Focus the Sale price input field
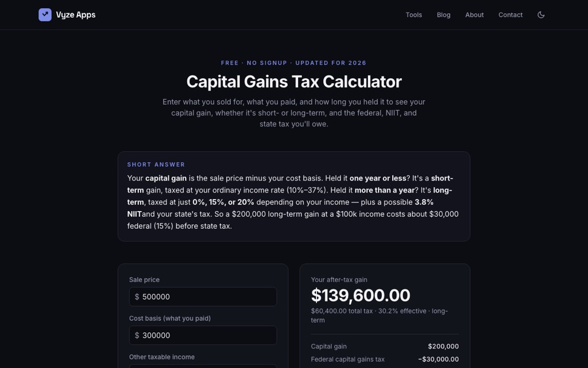The width and height of the screenshot is (588, 368). (203, 297)
